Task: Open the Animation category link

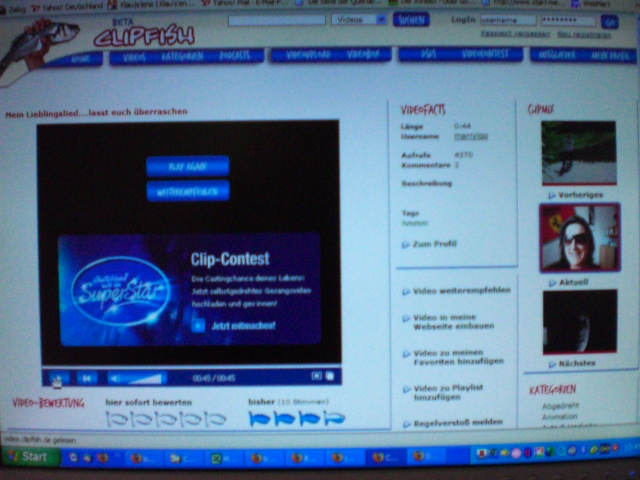Action: [560, 417]
